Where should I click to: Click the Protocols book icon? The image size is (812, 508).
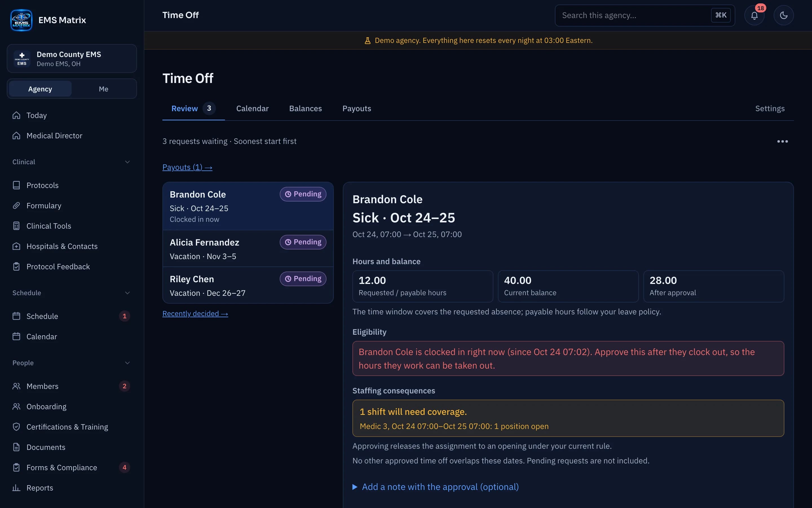16,185
